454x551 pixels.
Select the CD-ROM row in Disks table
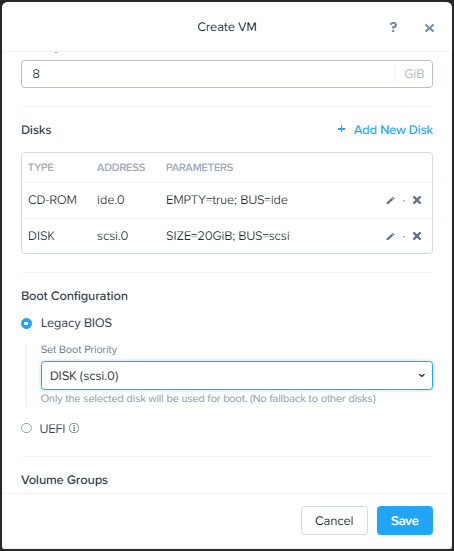point(227,200)
